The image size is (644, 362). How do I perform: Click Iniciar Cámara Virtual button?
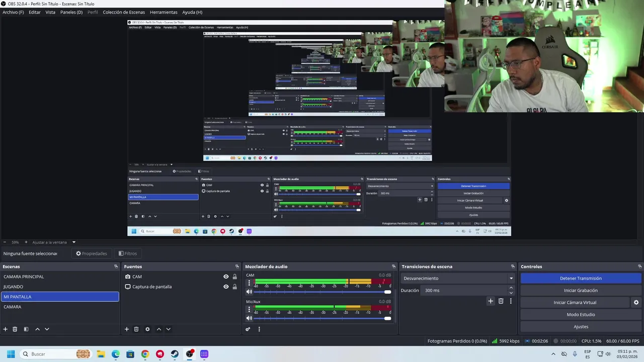(575, 303)
